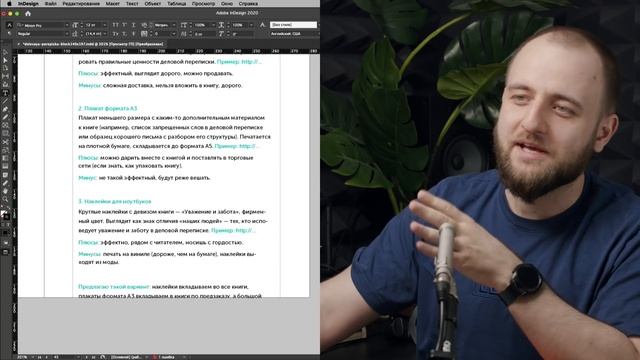Switch to character formatting controls
This screenshot has width=640, height=360.
pyautogui.click(x=9, y=25)
